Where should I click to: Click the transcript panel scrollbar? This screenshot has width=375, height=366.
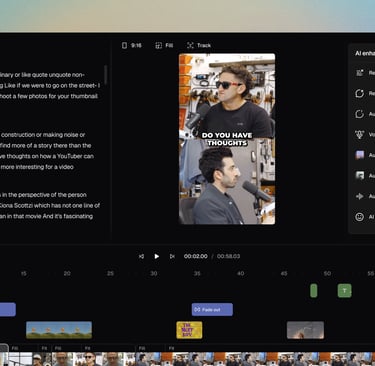pos(106,75)
